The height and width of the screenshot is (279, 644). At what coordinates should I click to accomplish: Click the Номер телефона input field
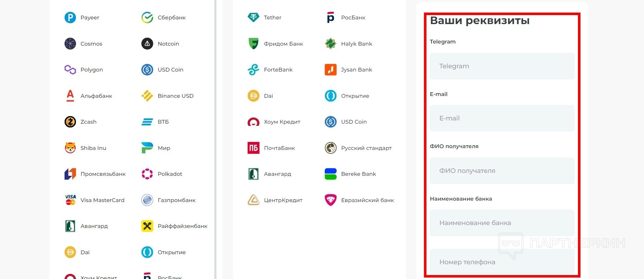tap(502, 262)
